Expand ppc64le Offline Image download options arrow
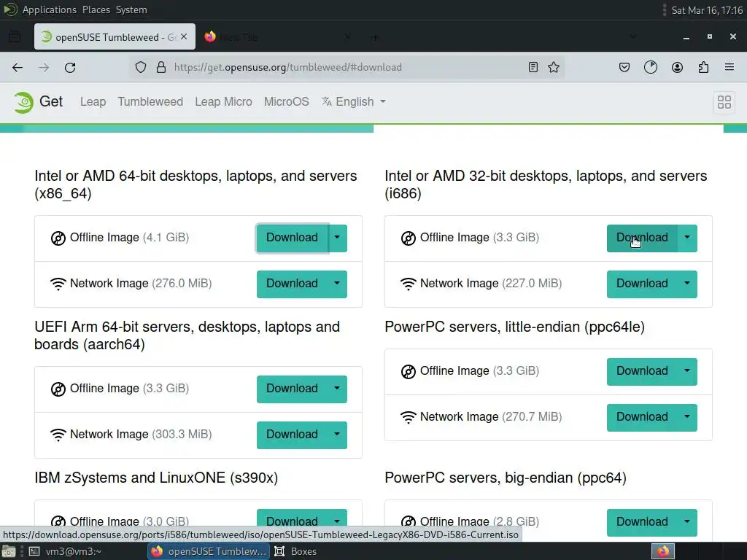Image resolution: width=747 pixels, height=560 pixels. [687, 371]
